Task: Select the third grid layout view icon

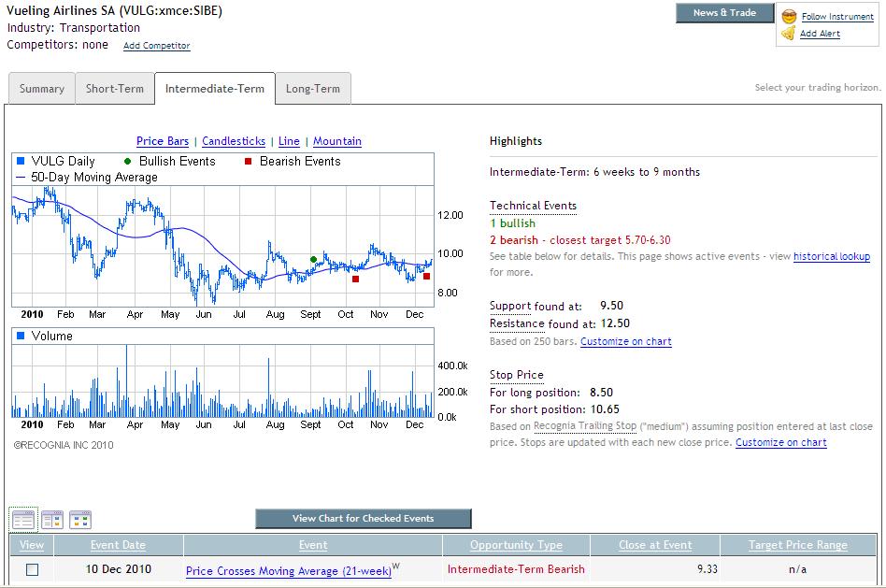Action: pos(80,520)
